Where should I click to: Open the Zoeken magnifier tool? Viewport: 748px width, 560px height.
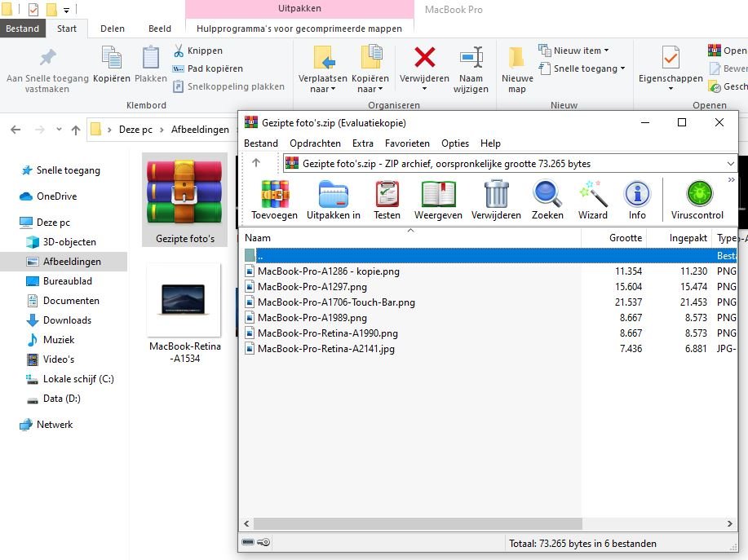[x=547, y=200]
